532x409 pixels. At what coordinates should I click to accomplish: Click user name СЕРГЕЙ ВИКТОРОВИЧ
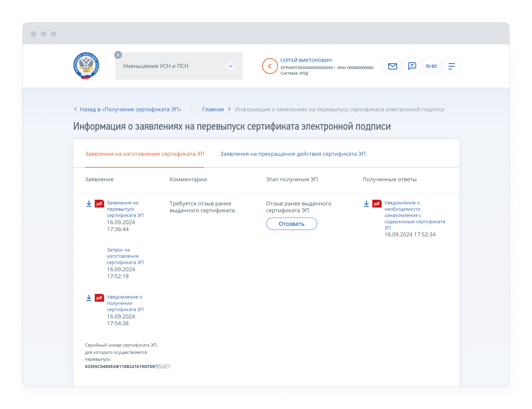306,60
